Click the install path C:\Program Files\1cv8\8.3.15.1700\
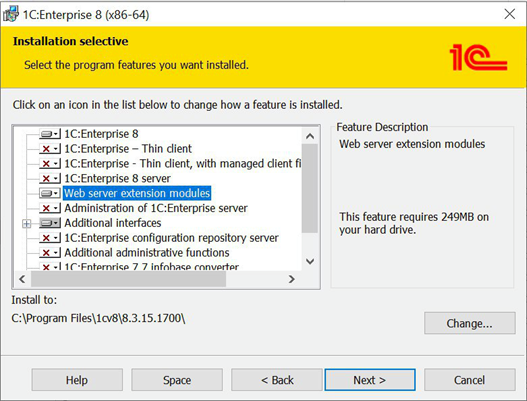The width and height of the screenshot is (527, 401). point(98,318)
